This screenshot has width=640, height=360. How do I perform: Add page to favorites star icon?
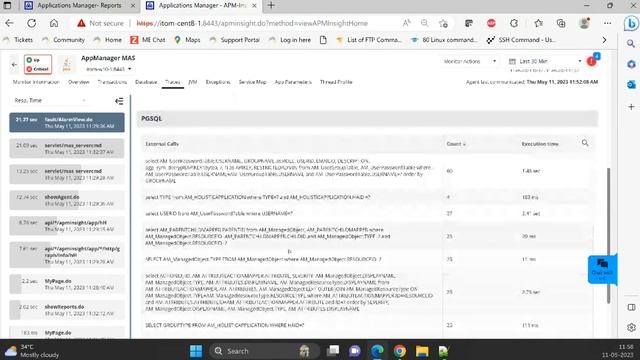click(443, 23)
